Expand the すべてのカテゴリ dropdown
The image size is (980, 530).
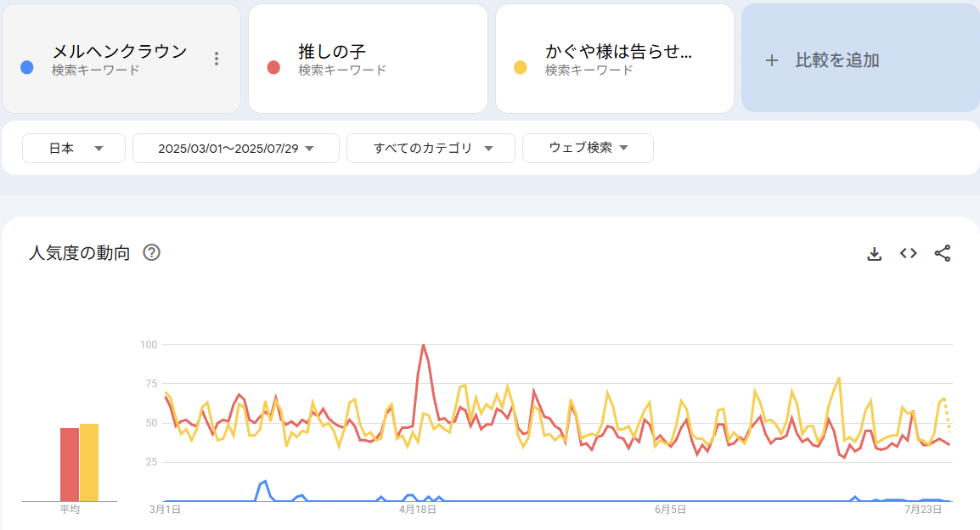[431, 148]
